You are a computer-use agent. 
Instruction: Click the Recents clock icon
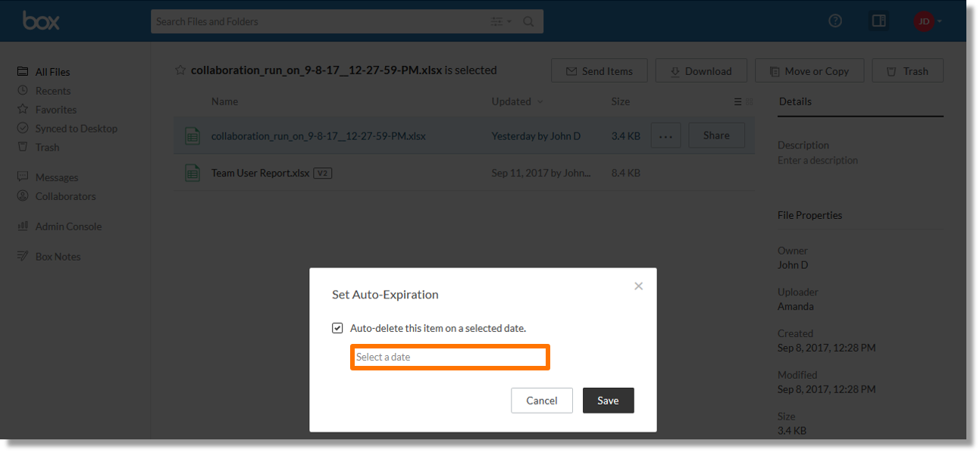click(23, 90)
